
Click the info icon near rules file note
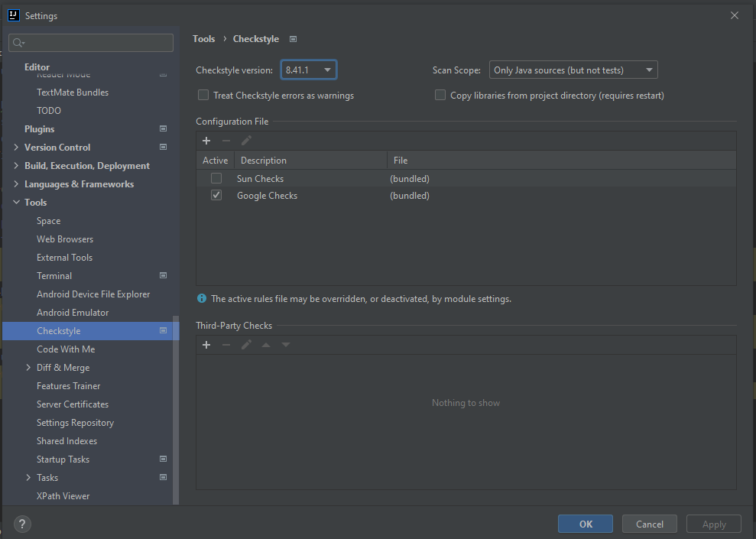coord(202,298)
